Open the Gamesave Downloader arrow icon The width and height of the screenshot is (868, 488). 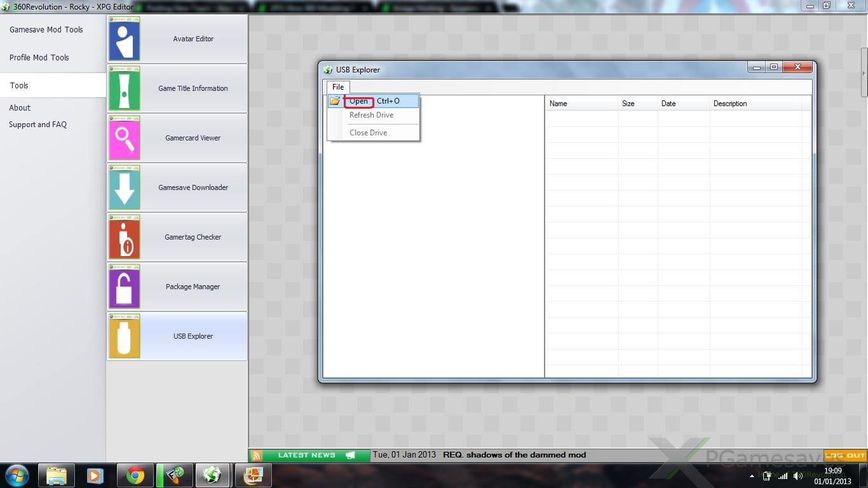point(125,187)
